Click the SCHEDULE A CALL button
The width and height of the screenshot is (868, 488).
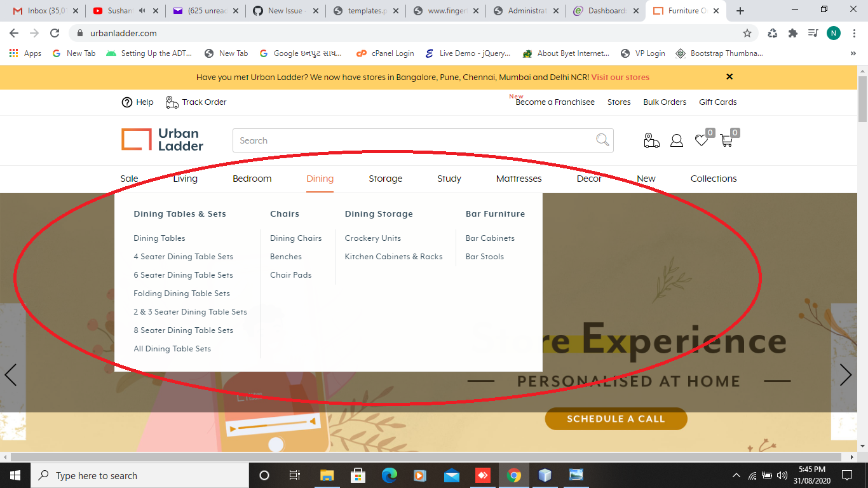(615, 419)
